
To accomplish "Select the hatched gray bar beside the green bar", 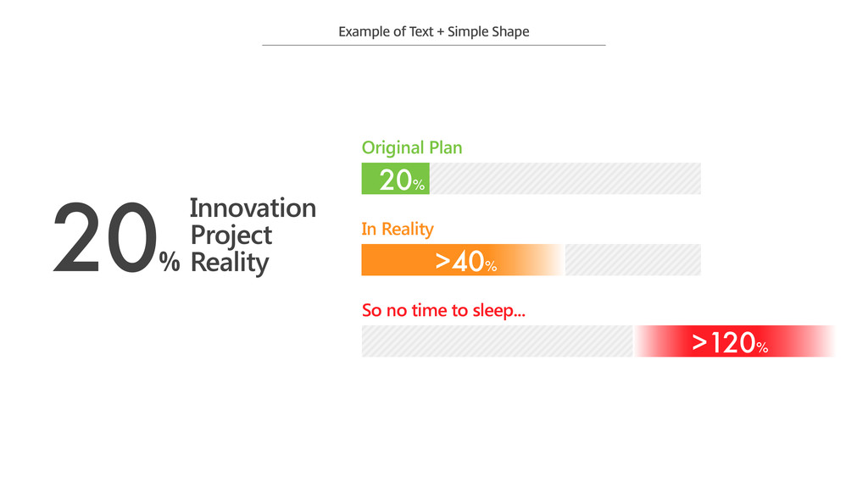I will [x=565, y=179].
